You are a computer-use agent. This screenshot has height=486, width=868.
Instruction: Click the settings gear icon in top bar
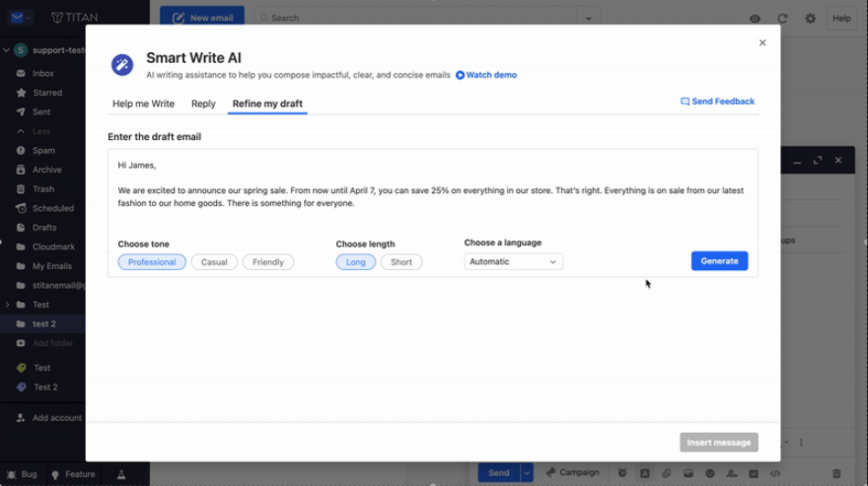pyautogui.click(x=811, y=18)
